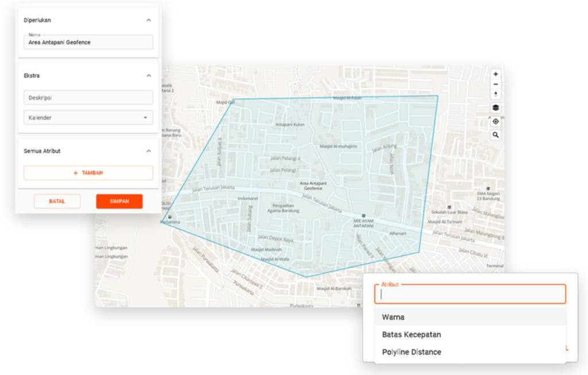Image resolution: width=588 pixels, height=375 pixels.
Task: Click the Mie Ayam Antapani marker icon
Action: click(x=363, y=216)
